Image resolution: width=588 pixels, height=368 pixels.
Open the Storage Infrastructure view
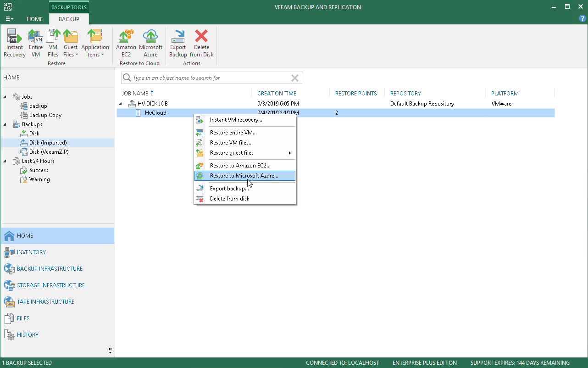(x=57, y=285)
